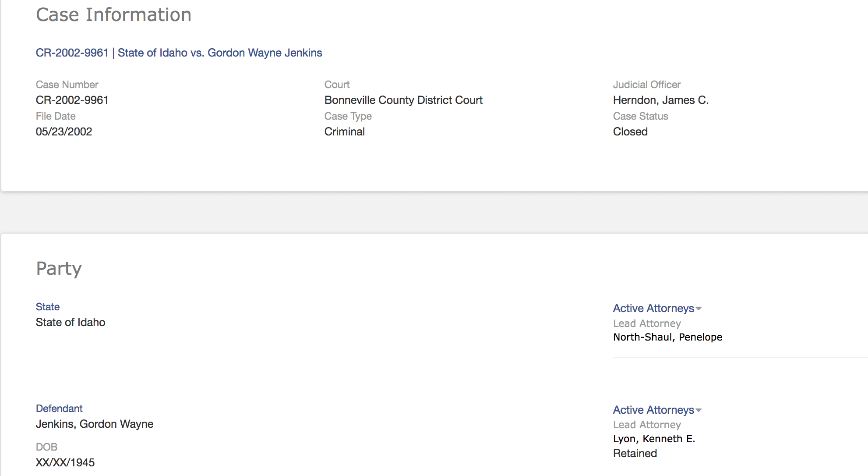The image size is (868, 476).
Task: Click lead attorney Lyon, Kenneth E.
Action: (x=654, y=439)
